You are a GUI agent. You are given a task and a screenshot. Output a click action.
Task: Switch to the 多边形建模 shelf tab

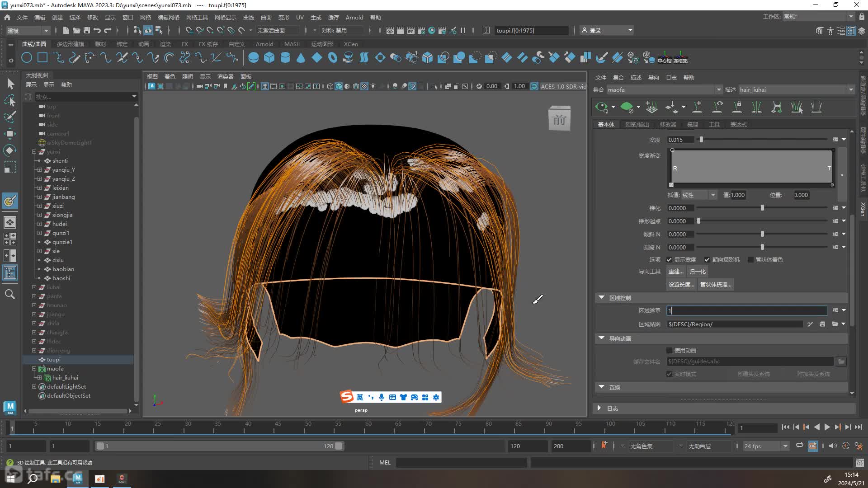[x=71, y=44]
